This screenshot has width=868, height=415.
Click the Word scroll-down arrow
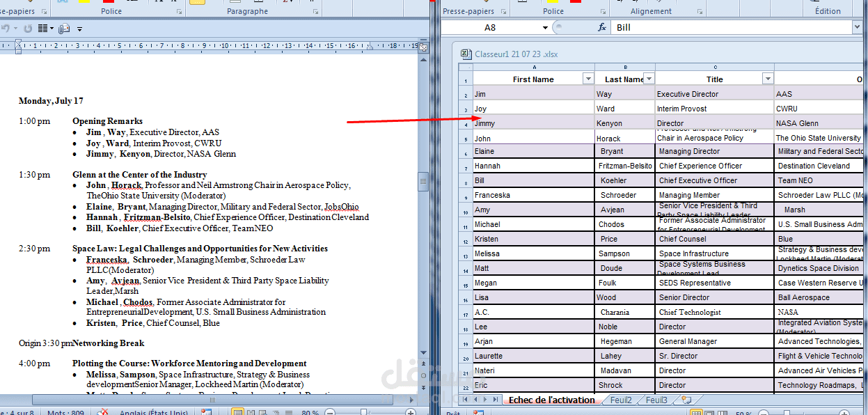[423, 354]
